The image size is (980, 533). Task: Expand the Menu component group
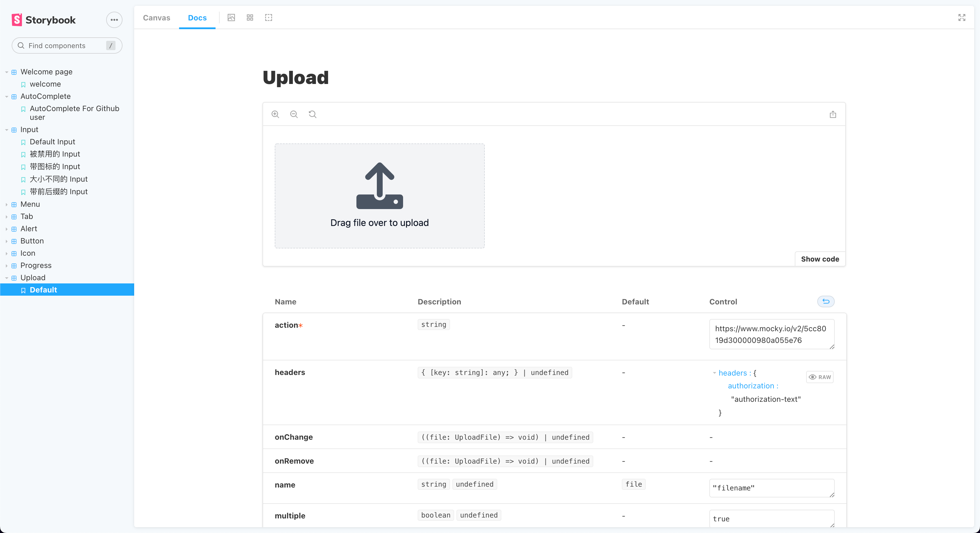coord(30,204)
